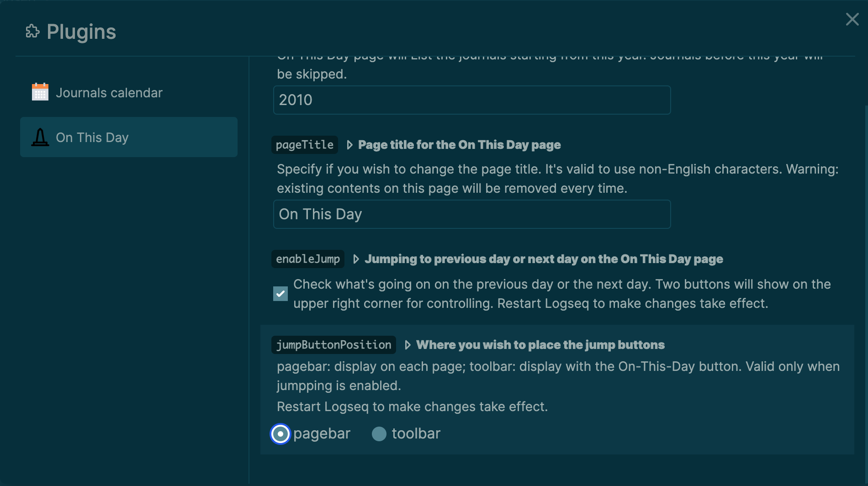Click the start year field containing 2010
Screen dimensions: 868x486
pos(472,100)
